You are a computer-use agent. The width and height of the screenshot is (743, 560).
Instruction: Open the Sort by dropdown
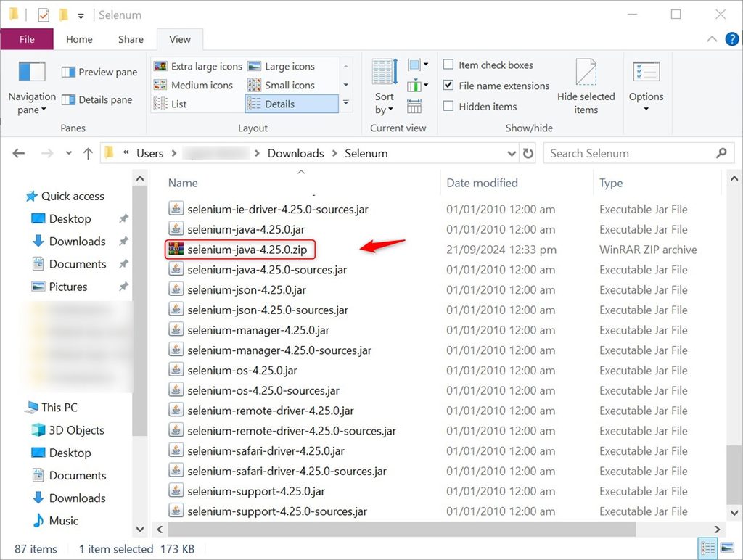click(385, 88)
